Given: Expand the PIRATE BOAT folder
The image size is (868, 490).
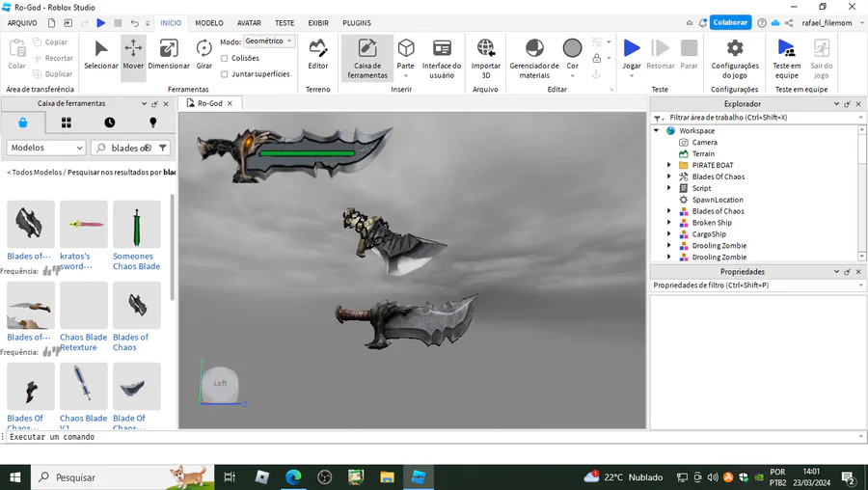Looking at the screenshot, I should [668, 165].
